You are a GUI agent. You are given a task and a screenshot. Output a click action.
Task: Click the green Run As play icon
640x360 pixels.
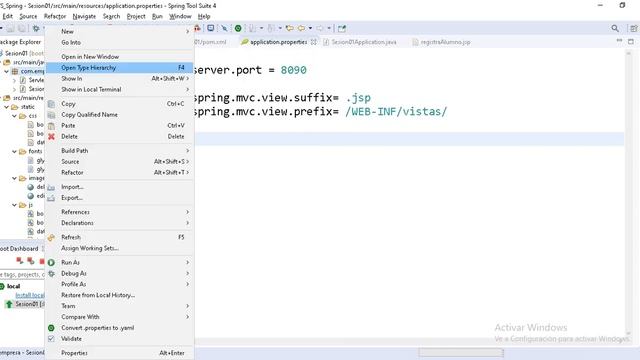pyautogui.click(x=51, y=262)
